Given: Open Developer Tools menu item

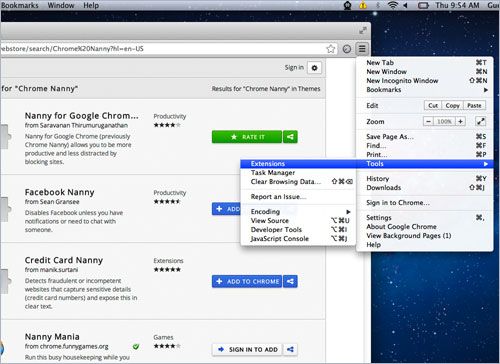Looking at the screenshot, I should (298, 230).
